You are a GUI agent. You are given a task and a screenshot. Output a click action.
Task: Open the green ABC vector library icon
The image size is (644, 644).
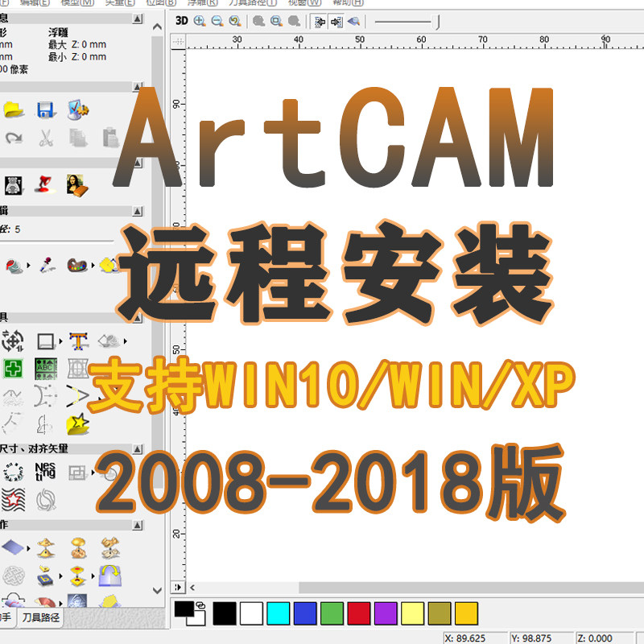[x=46, y=369]
